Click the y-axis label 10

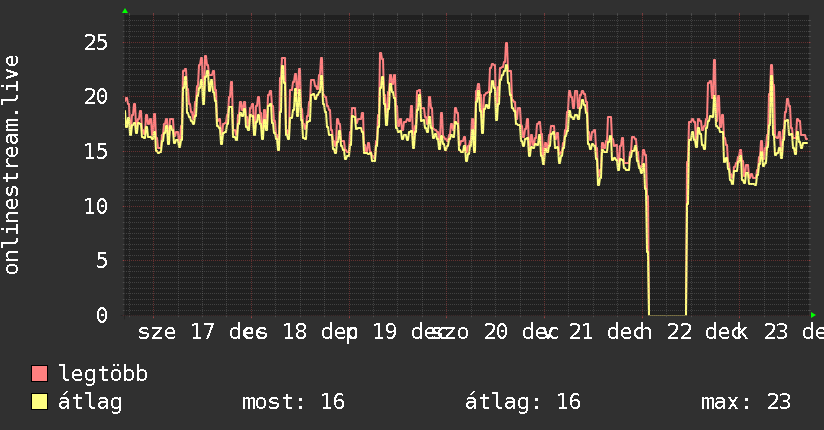(x=96, y=206)
